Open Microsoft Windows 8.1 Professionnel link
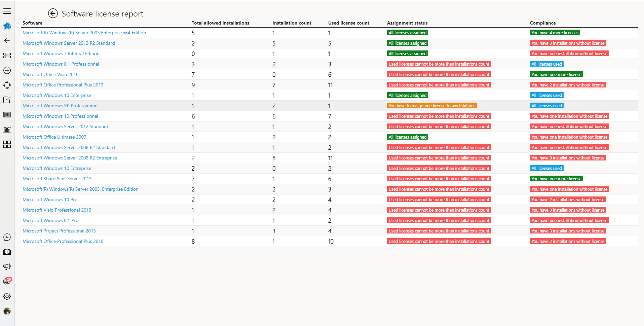Screen dimensions: 644x326 click(61, 64)
